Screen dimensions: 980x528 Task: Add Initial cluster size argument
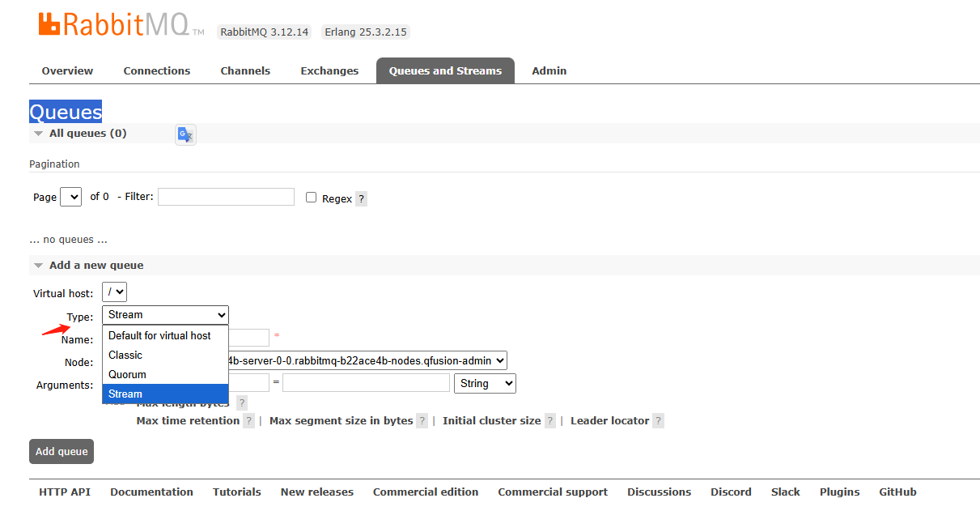tap(492, 420)
